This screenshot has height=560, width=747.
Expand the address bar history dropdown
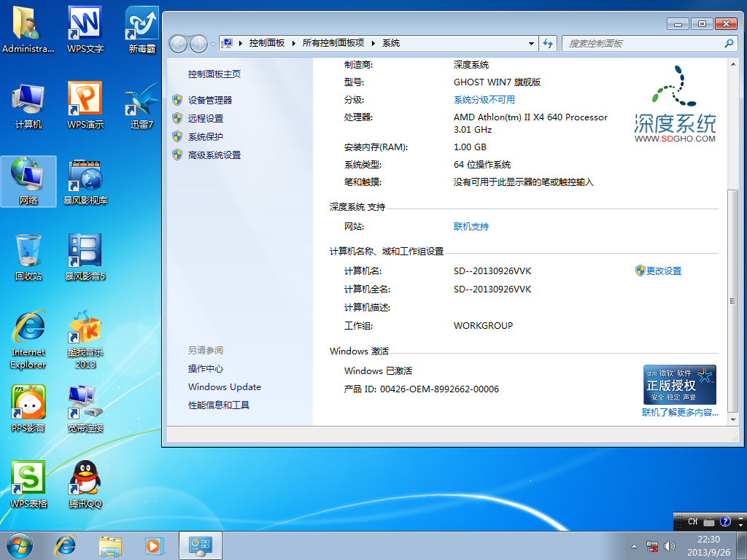(x=531, y=43)
